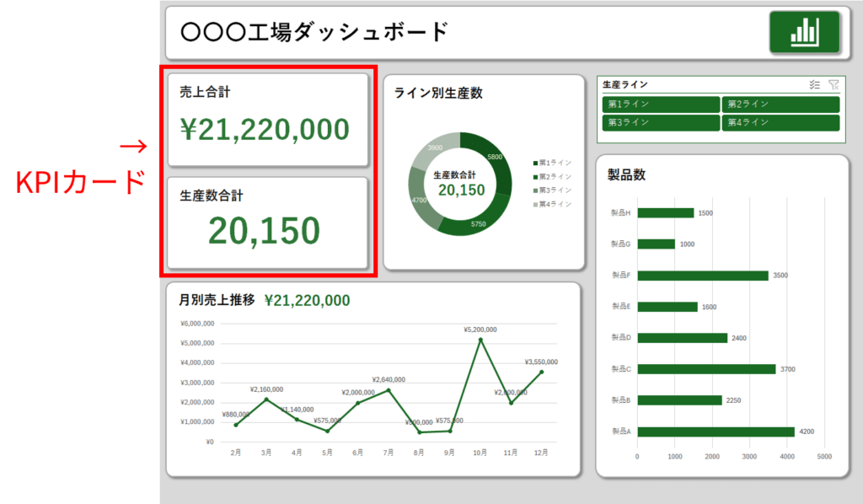Click the ¥880,000 data label at 2月
The image size is (863, 504).
(x=236, y=415)
